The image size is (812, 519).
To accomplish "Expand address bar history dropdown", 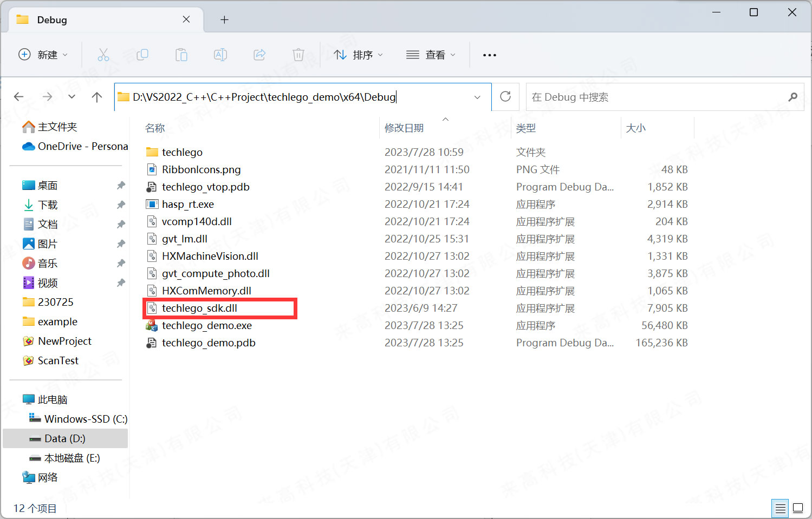I will [477, 97].
